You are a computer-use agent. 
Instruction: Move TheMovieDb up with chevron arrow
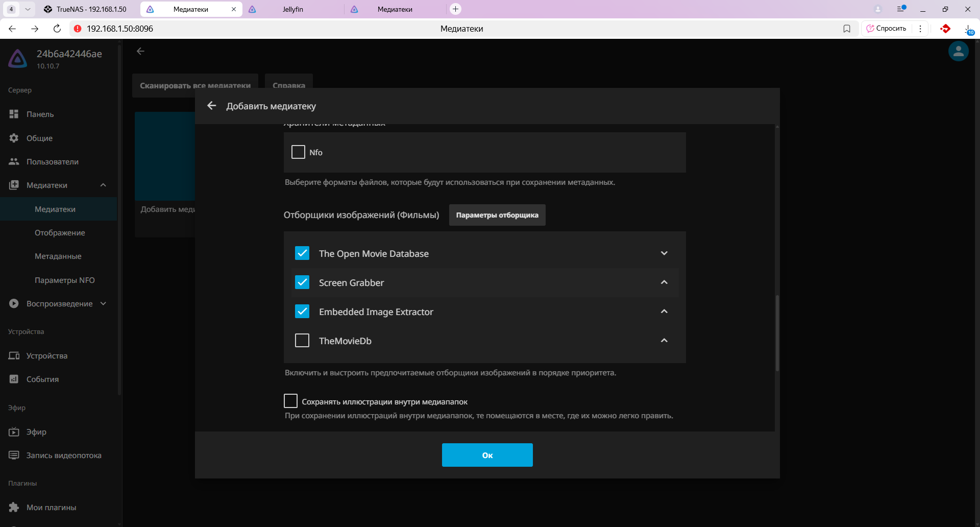664,341
